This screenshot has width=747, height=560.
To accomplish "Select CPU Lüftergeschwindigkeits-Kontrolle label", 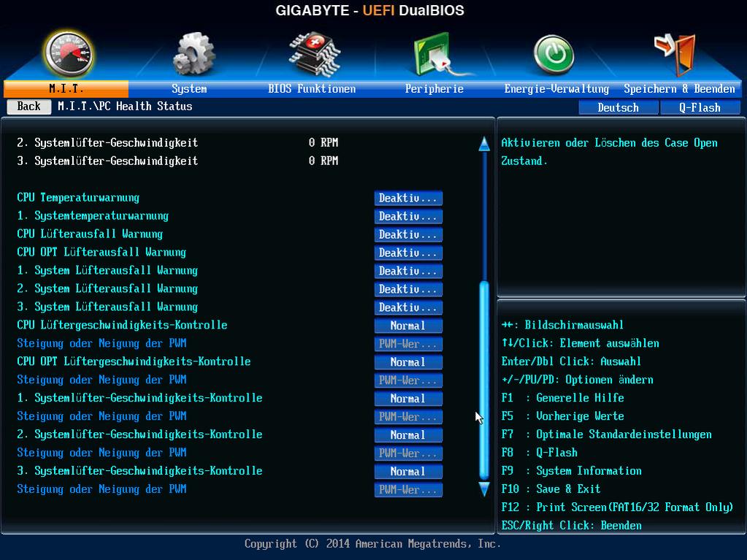I will (x=122, y=325).
